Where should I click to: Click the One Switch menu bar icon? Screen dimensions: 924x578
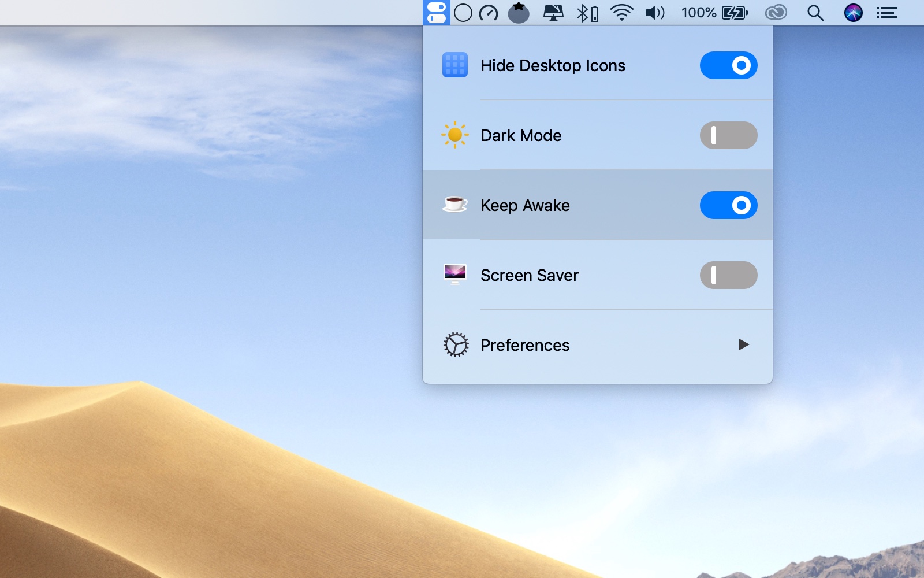[x=436, y=13]
